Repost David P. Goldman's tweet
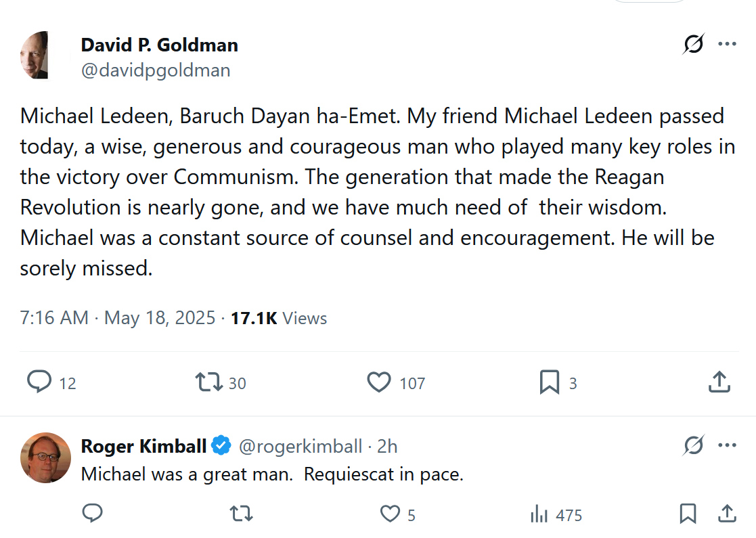This screenshot has height=538, width=756. 209,382
